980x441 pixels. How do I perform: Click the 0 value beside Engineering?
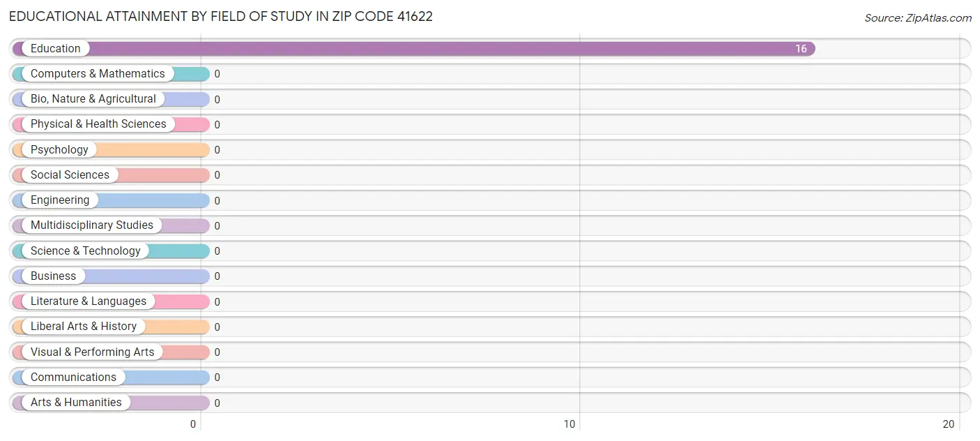pyautogui.click(x=217, y=200)
